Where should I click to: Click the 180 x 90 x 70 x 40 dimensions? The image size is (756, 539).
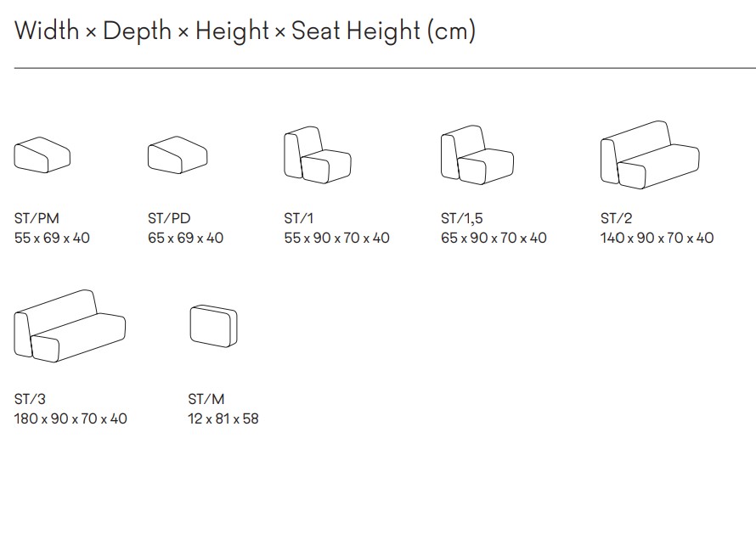point(71,418)
